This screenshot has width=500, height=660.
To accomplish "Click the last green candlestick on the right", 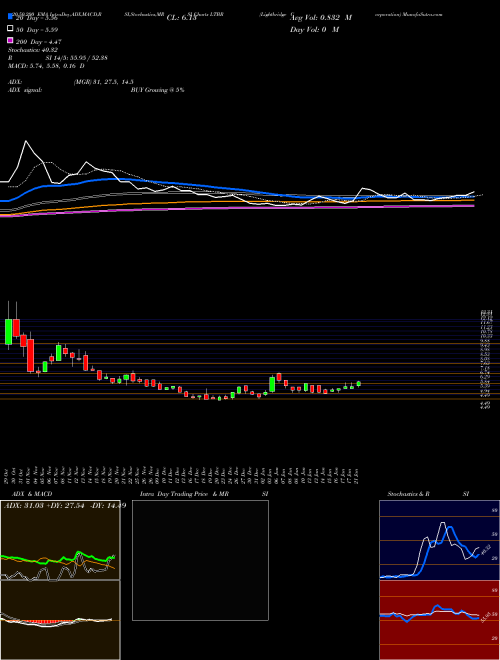I will (359, 383).
